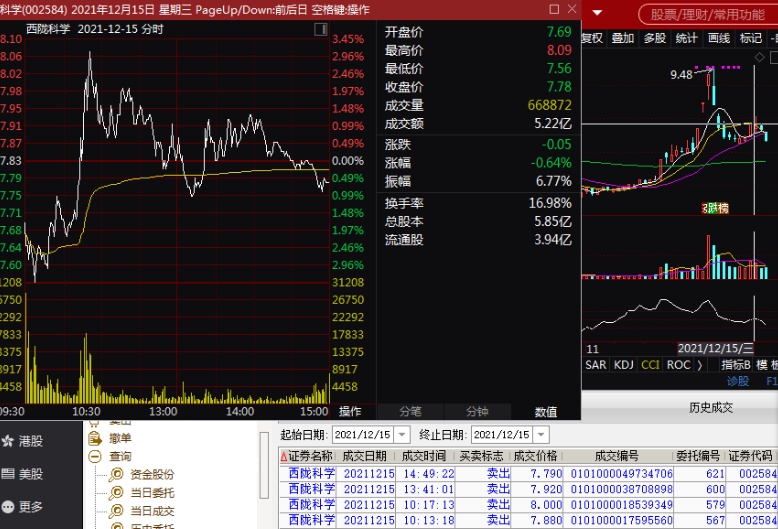Click the 成交额 value 5.22亿
This screenshot has height=529, width=778.
(x=553, y=123)
